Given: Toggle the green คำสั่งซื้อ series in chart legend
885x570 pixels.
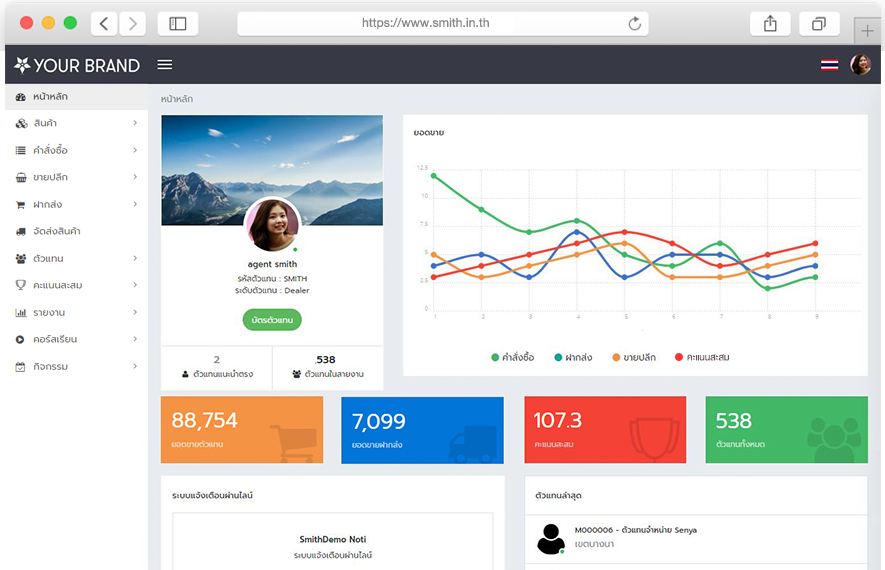Looking at the screenshot, I should click(512, 357).
